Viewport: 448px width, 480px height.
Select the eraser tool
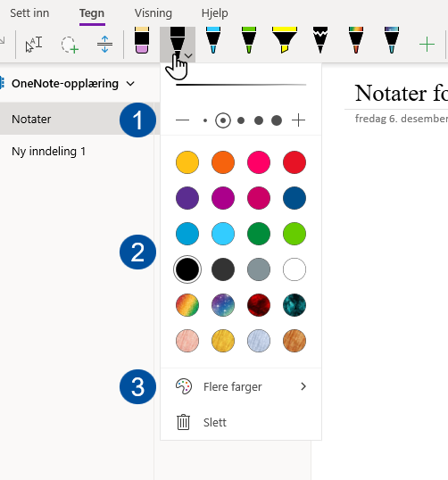(142, 40)
